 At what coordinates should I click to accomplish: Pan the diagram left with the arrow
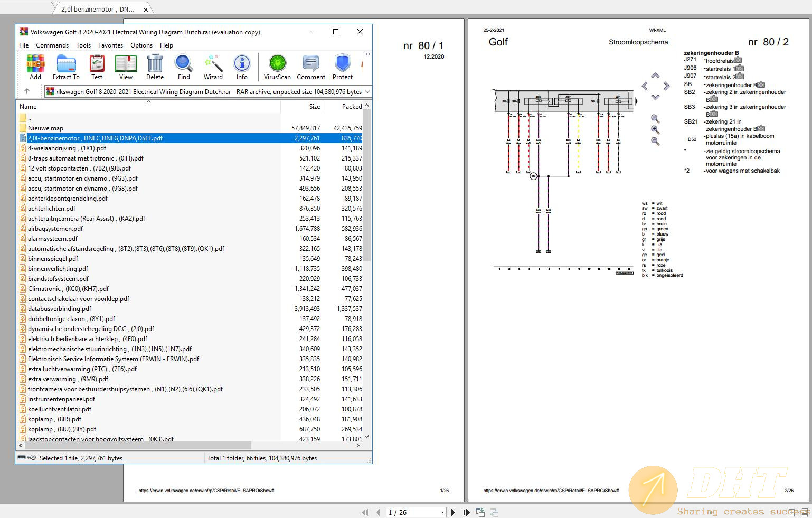point(645,86)
